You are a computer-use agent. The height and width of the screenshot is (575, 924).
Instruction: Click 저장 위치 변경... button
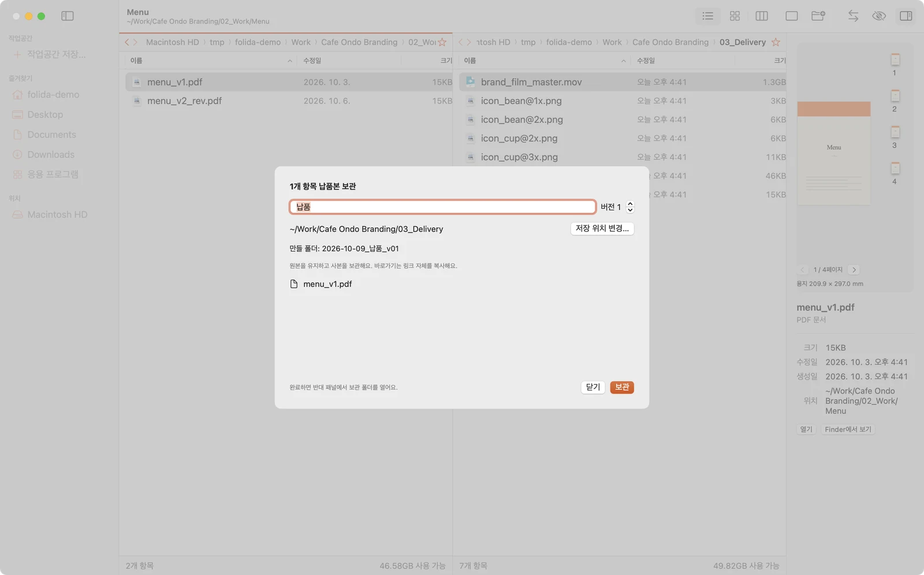pos(602,228)
